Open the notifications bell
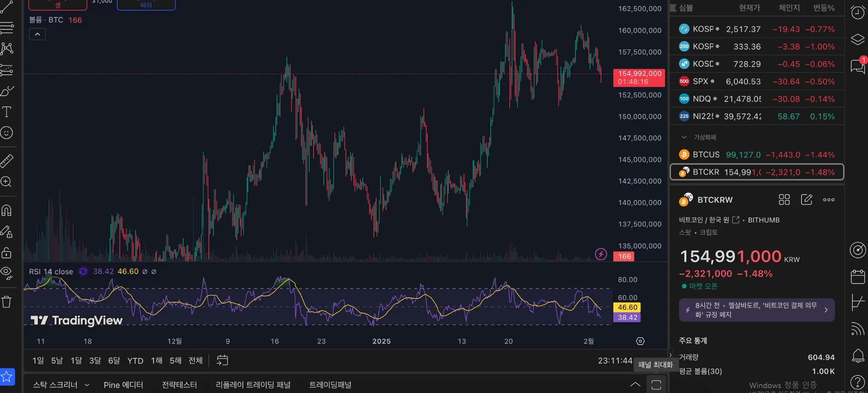The height and width of the screenshot is (393, 868). pos(858,356)
